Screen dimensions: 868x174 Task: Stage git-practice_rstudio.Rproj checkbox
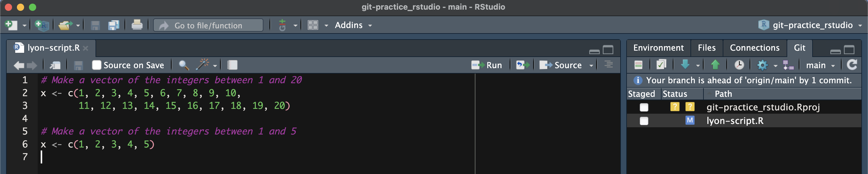(x=644, y=107)
